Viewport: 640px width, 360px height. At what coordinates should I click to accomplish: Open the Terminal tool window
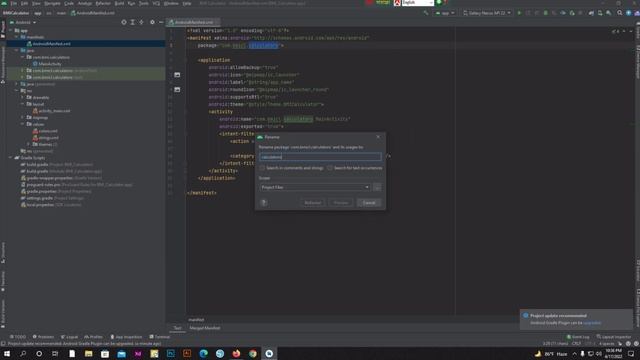[x=160, y=337]
